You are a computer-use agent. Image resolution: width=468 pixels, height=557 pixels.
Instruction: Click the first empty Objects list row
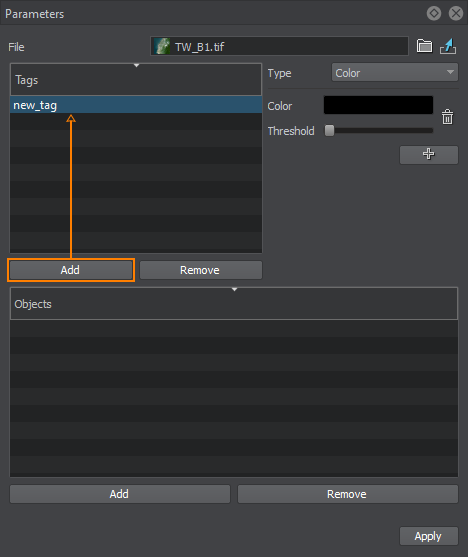[x=234, y=329]
